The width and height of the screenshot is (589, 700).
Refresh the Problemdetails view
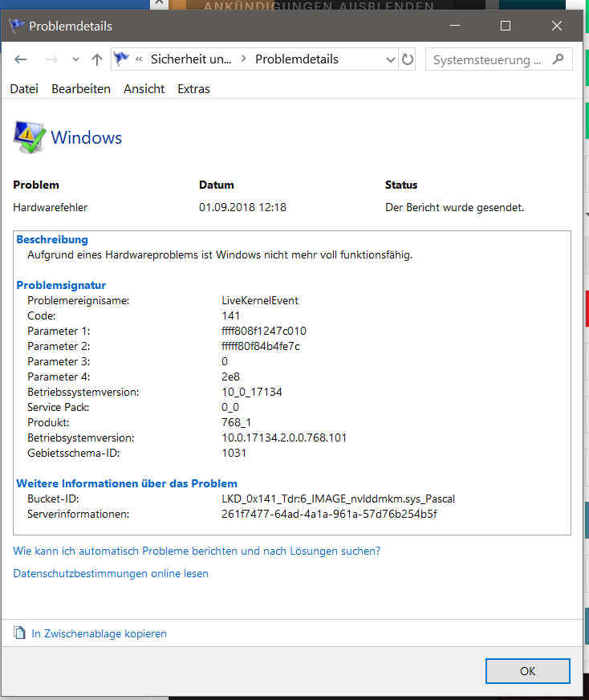(408, 59)
